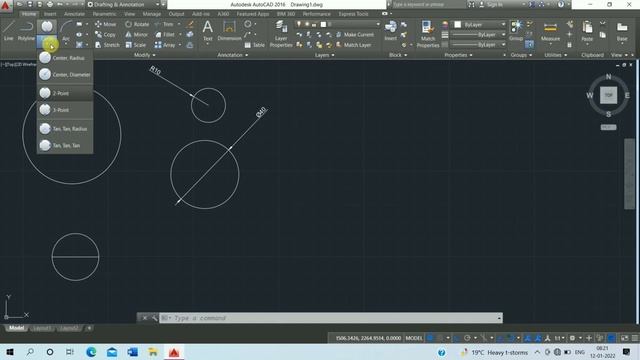640x360 pixels.
Task: Choose Tan, Tan, Radius circle option
Action: (x=65, y=129)
